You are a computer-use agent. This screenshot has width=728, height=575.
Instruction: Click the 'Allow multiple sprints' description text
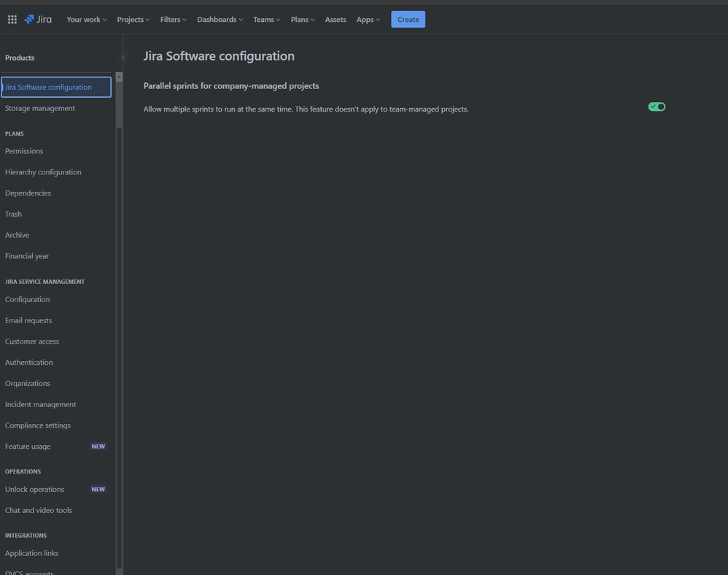[x=306, y=109]
